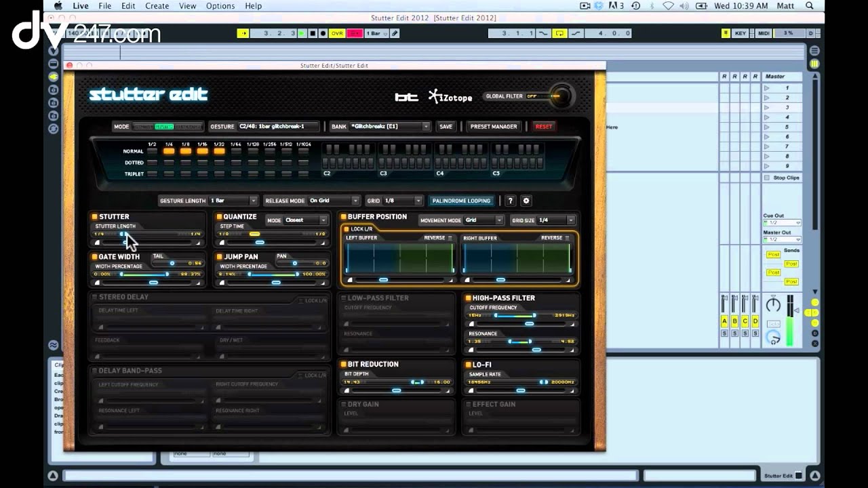
Task: Enable the Low-Pass Filter module
Action: [344, 298]
